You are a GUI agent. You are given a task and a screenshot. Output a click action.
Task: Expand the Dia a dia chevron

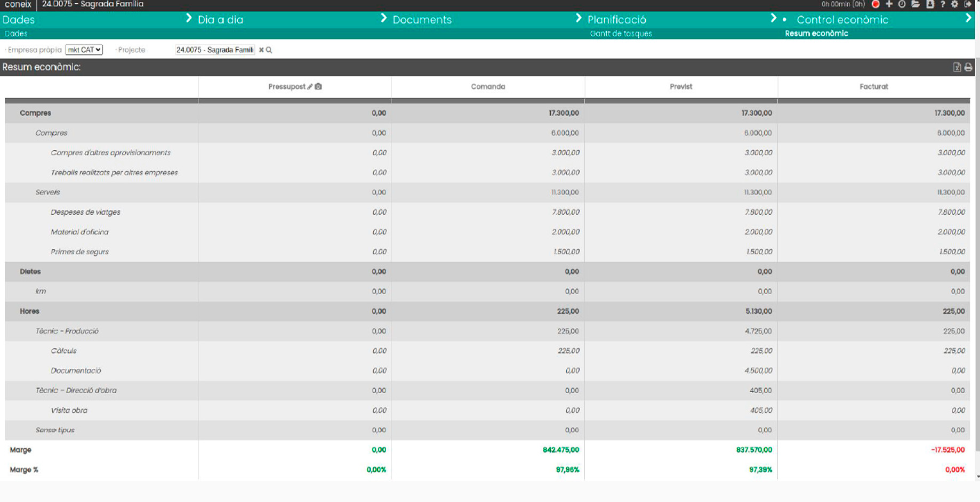tap(383, 19)
